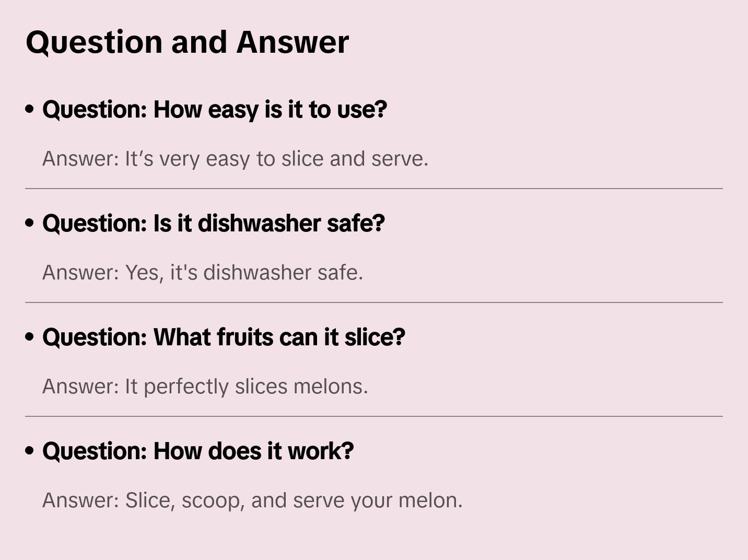Click the bullet before 'How easy is it to use?'
Image resolution: width=748 pixels, height=560 pixels.
[30, 109]
